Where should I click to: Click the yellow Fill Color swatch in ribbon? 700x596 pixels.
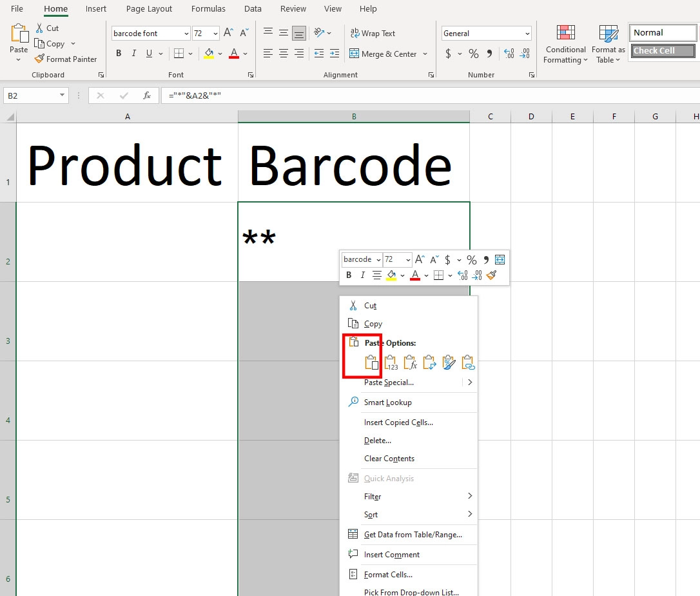[208, 54]
